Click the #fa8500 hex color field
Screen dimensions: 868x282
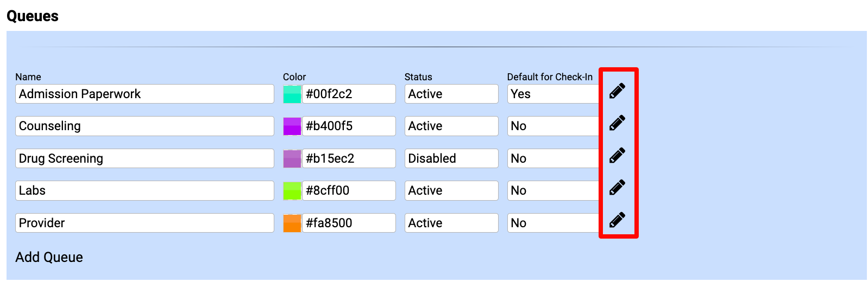(349, 223)
